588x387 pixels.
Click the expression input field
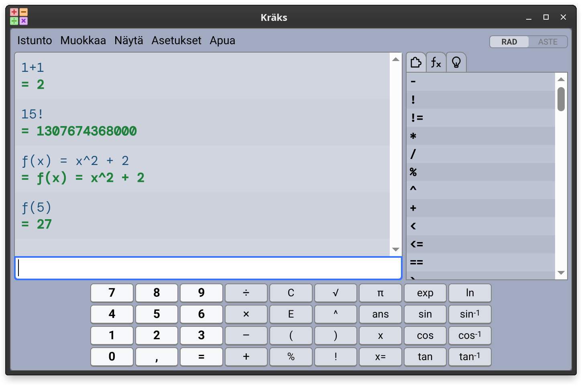pyautogui.click(x=208, y=268)
